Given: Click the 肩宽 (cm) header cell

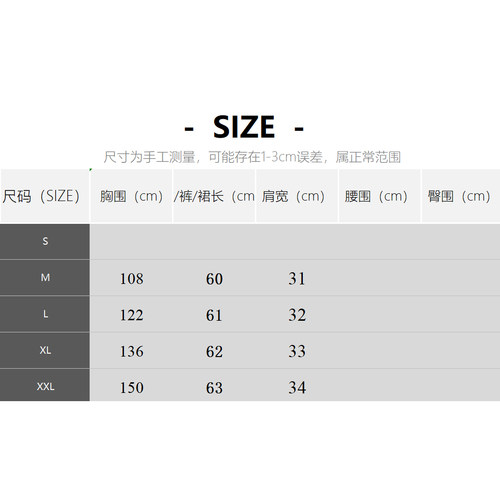Looking at the screenshot, I should pos(297,196).
